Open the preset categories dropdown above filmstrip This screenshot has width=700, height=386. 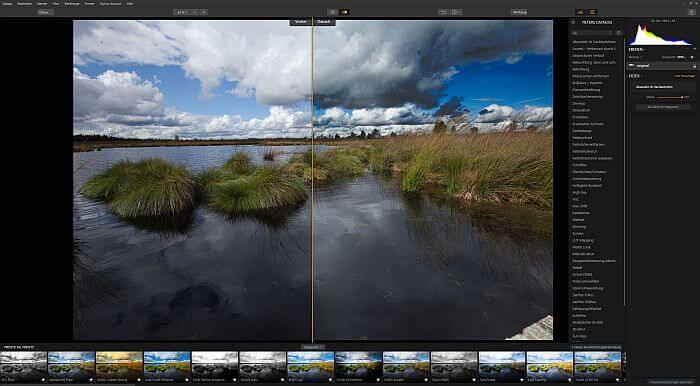[312, 347]
